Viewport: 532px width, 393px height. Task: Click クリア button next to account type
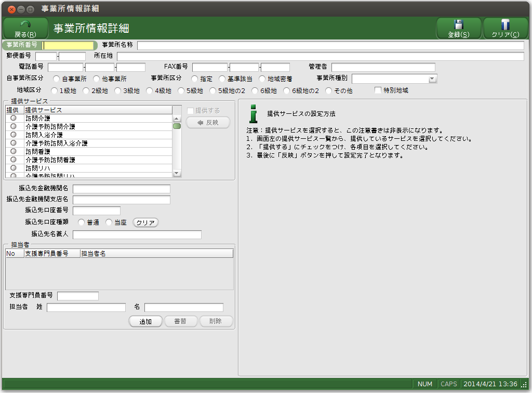(145, 222)
